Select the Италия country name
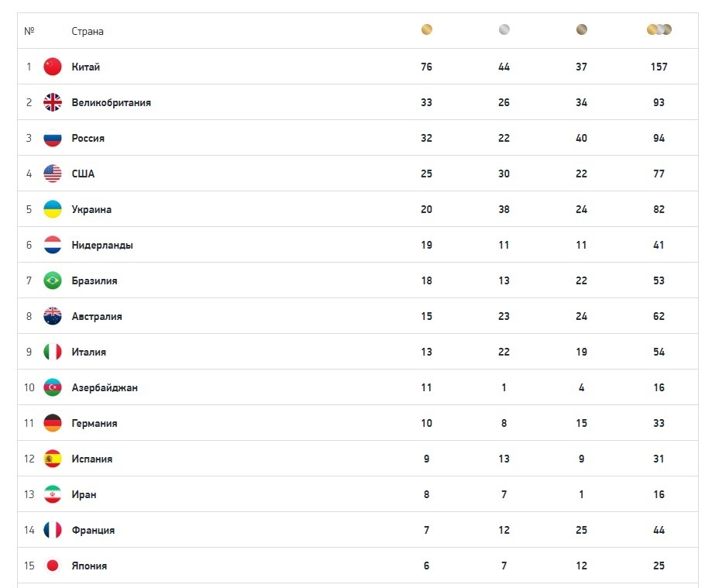This screenshot has width=712, height=588. 89,352
